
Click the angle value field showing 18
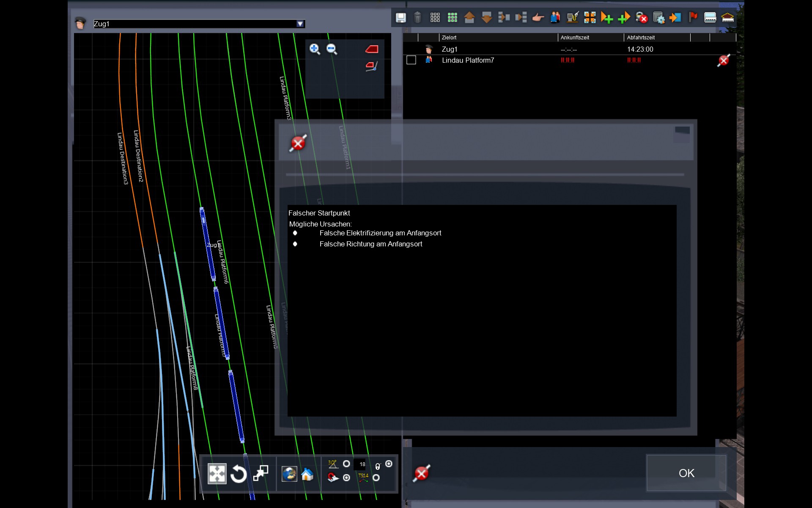(x=360, y=464)
